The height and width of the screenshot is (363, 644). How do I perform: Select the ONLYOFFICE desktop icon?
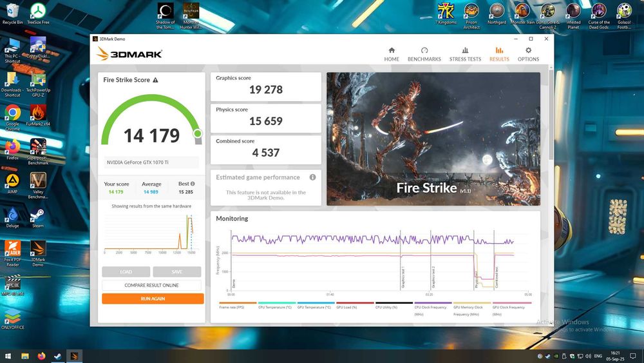tap(13, 319)
